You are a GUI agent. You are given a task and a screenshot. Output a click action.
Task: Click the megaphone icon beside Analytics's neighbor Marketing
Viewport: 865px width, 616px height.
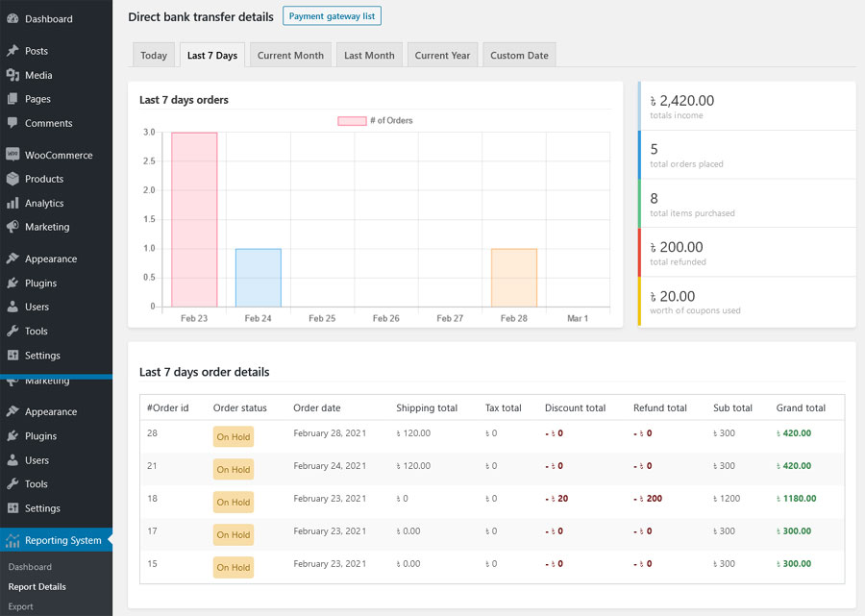tap(12, 227)
